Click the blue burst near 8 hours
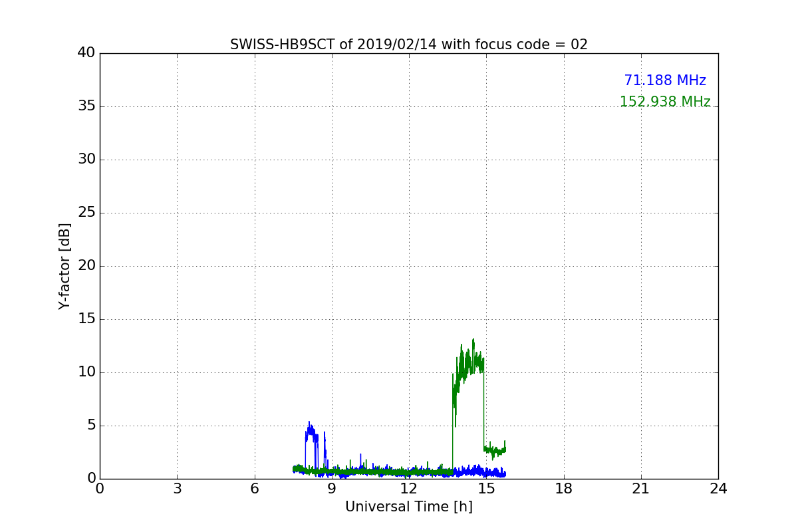Screen dimensions: 798x532 [310, 431]
